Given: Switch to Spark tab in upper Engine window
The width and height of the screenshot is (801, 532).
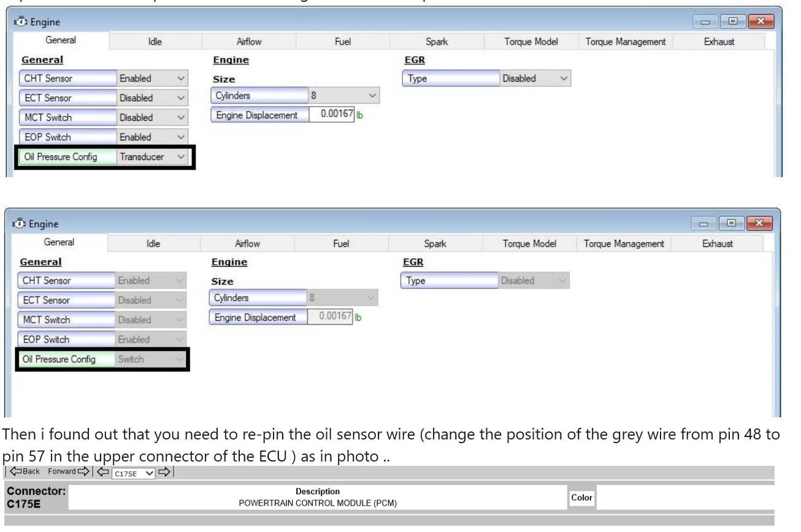Looking at the screenshot, I should [437, 42].
